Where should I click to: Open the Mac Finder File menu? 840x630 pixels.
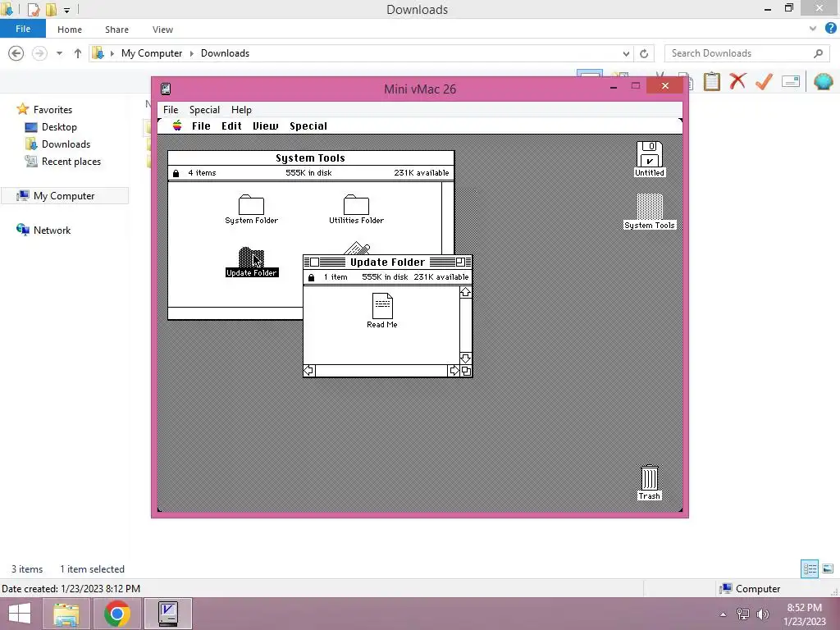(201, 126)
